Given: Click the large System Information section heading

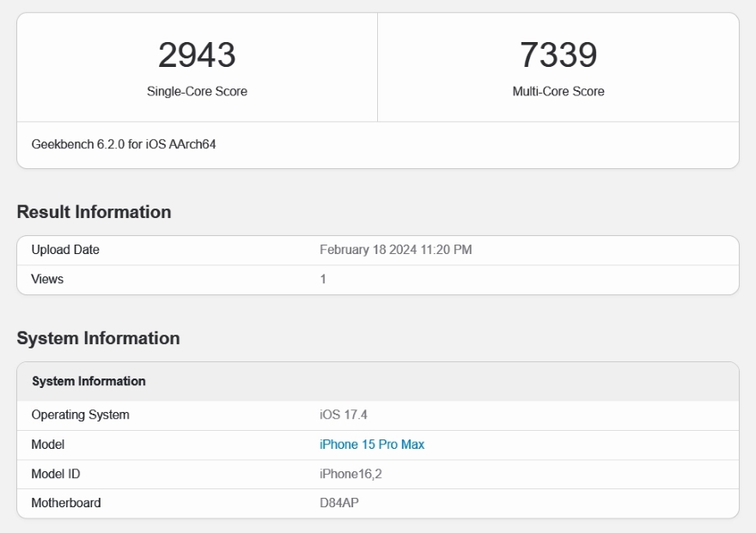Looking at the screenshot, I should 98,338.
